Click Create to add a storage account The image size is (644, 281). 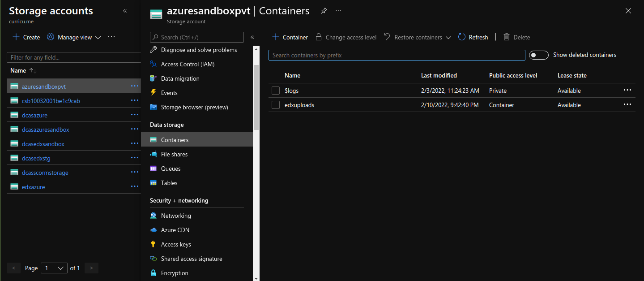[26, 37]
